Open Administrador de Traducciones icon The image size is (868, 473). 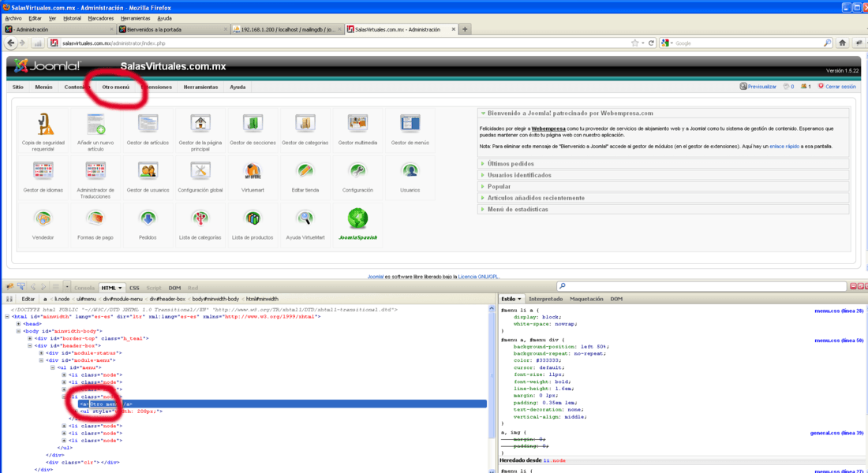click(95, 170)
